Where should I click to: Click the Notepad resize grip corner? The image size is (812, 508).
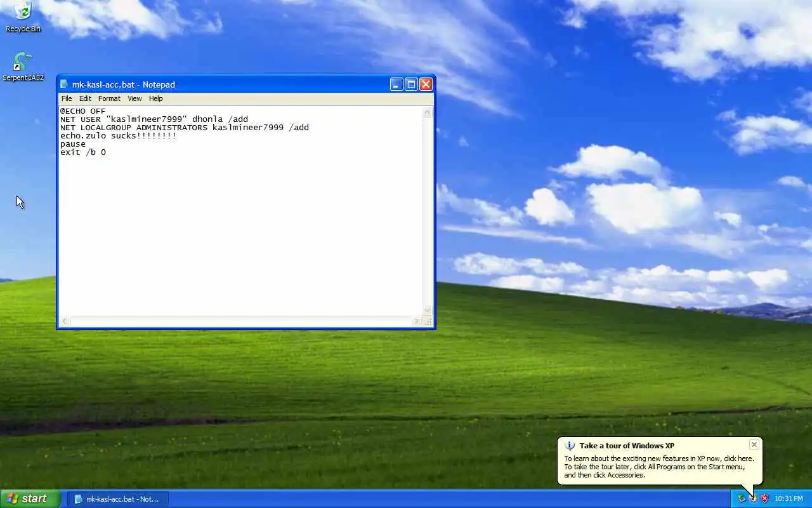coord(428,321)
